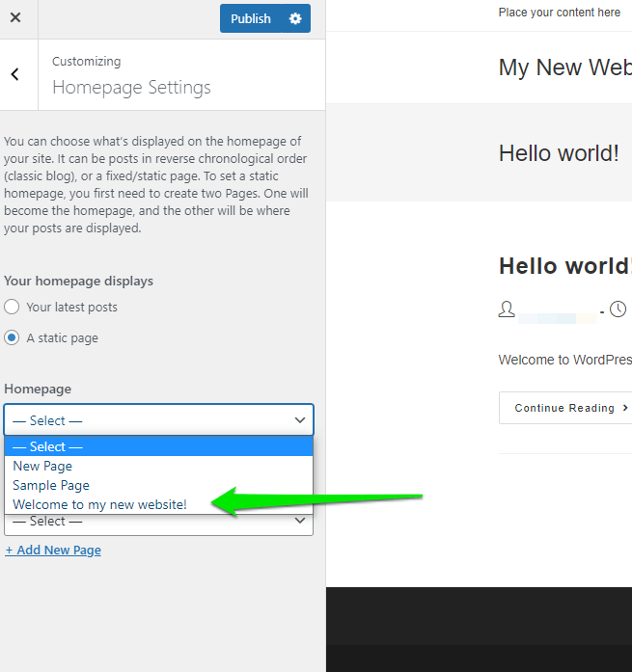
Task: Open the Homepage select dropdown
Action: tap(158, 420)
